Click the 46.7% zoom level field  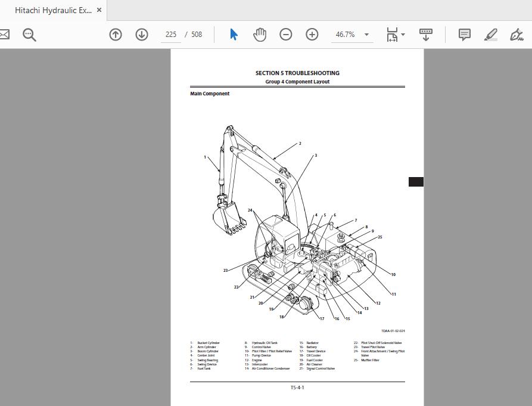click(345, 35)
